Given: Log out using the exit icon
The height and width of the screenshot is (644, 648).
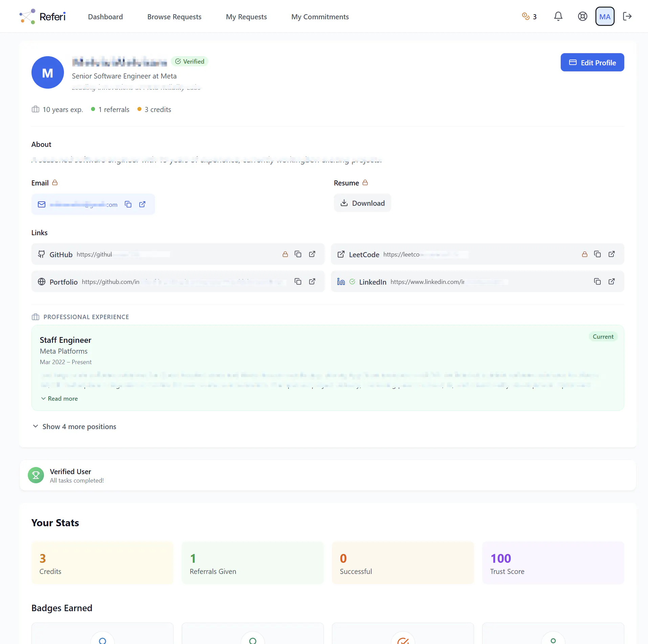Looking at the screenshot, I should 627,16.
